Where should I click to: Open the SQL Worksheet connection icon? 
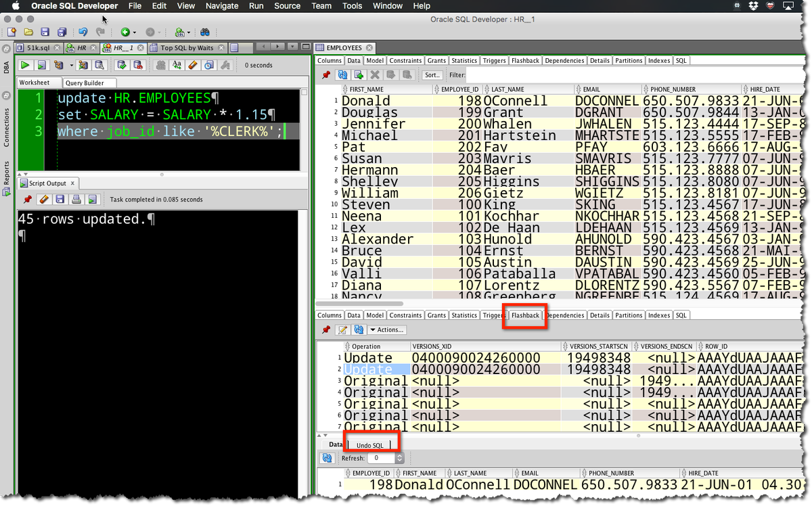pyautogui.click(x=179, y=32)
